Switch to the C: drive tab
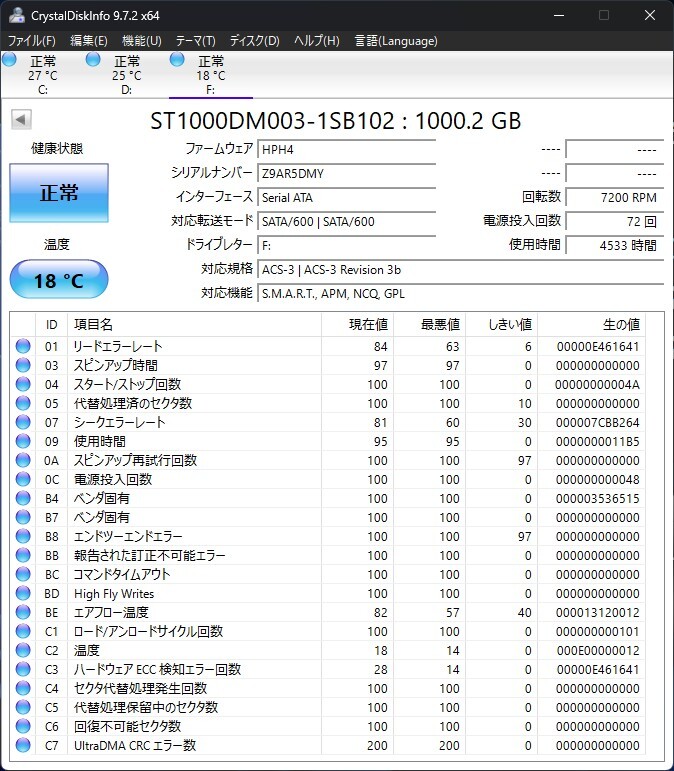Screen dimensions: 674x771 43,75
